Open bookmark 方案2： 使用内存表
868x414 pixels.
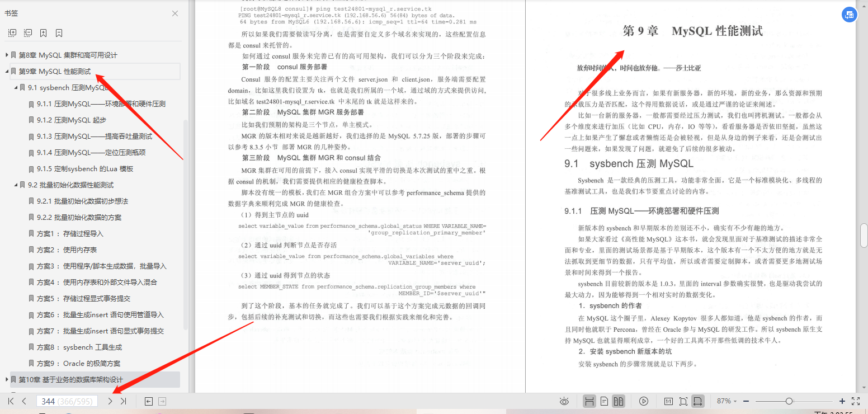[67, 250]
